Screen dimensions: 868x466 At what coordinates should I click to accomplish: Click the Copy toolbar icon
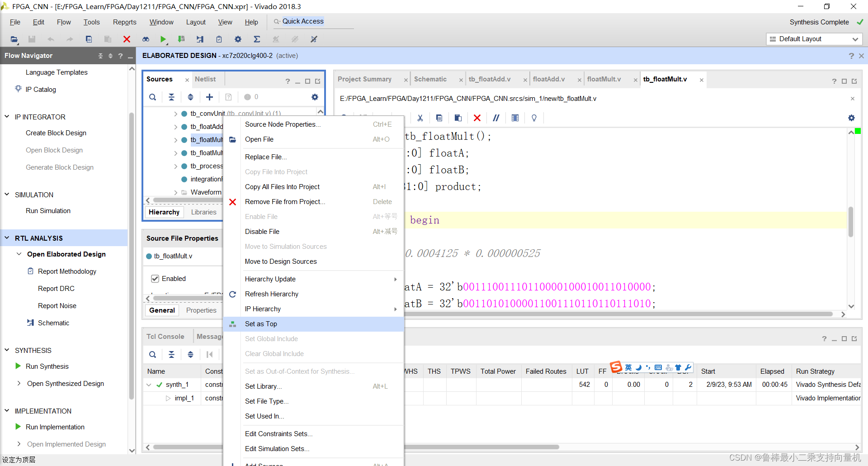(89, 39)
